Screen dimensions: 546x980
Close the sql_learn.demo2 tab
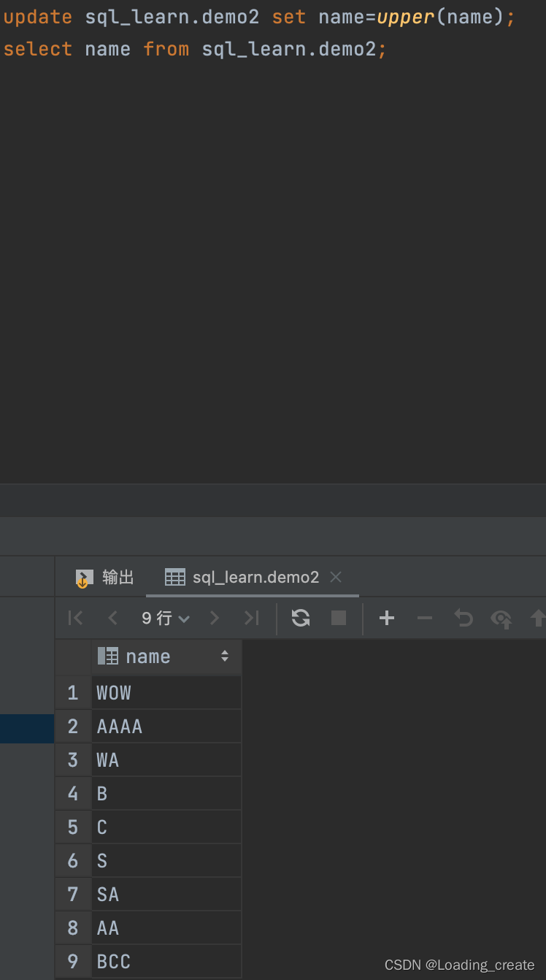336,577
